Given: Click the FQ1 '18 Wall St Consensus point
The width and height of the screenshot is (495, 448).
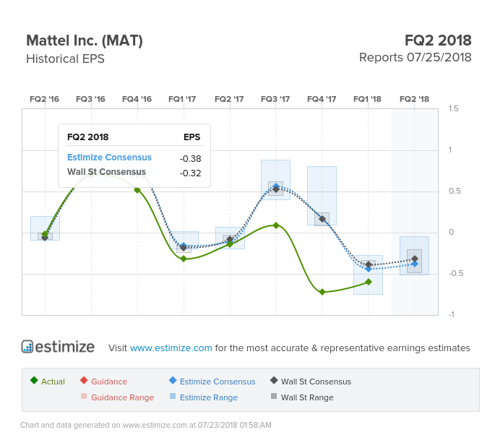Looking at the screenshot, I should coord(369,264).
